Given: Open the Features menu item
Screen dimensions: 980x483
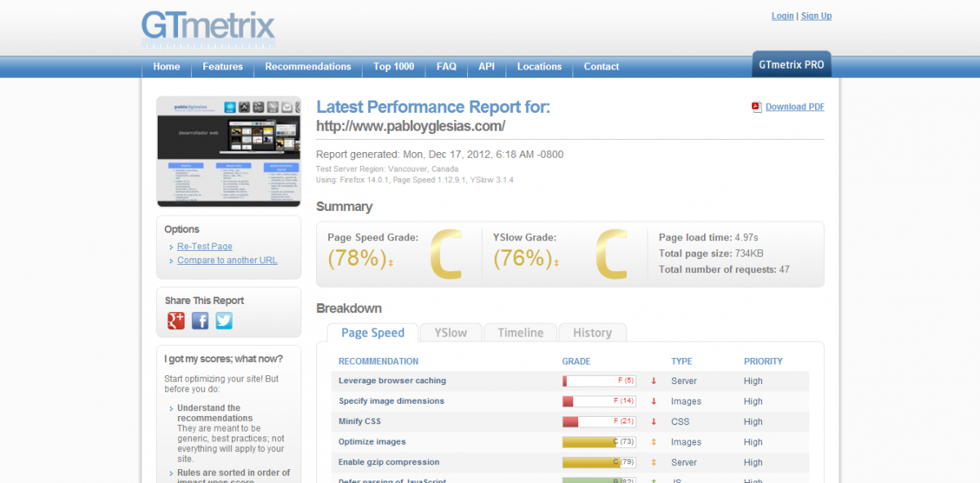Looking at the screenshot, I should coord(223,67).
